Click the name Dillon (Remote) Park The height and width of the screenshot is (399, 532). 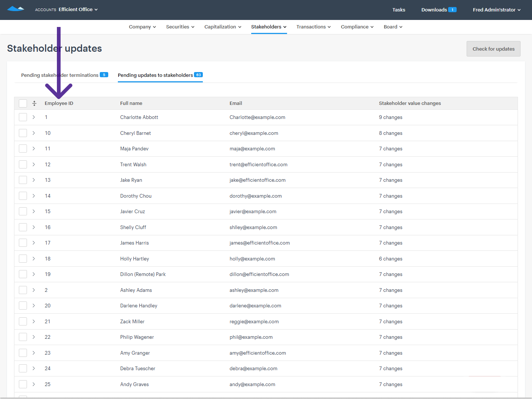143,274
